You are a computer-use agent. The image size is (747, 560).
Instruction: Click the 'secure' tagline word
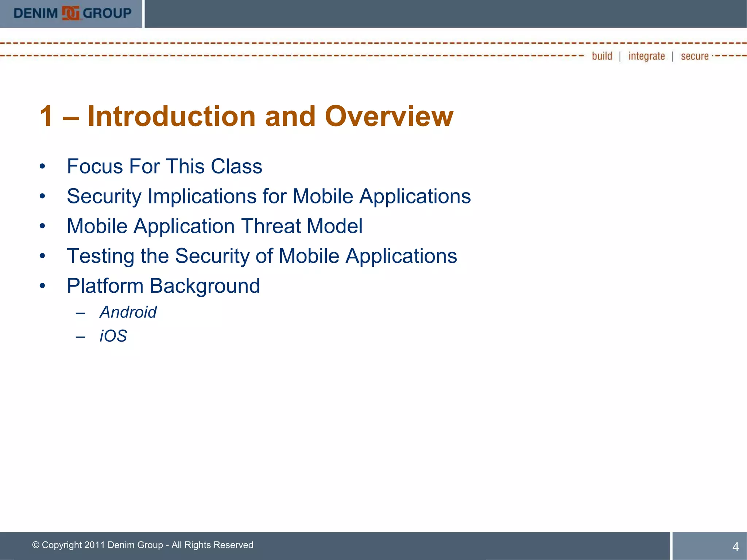coord(694,56)
